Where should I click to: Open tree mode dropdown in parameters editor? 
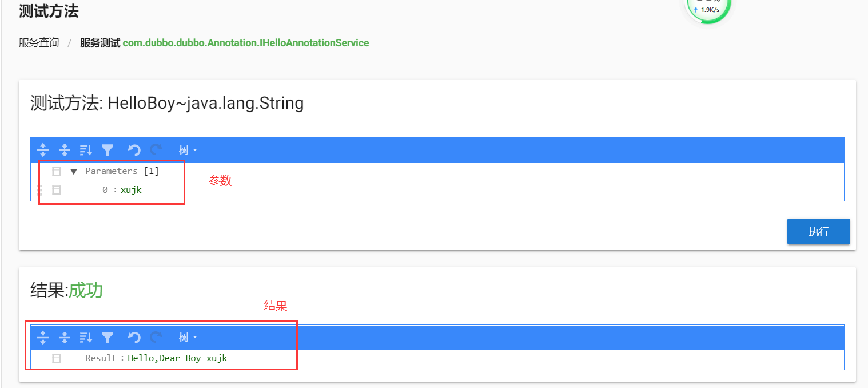(x=188, y=150)
